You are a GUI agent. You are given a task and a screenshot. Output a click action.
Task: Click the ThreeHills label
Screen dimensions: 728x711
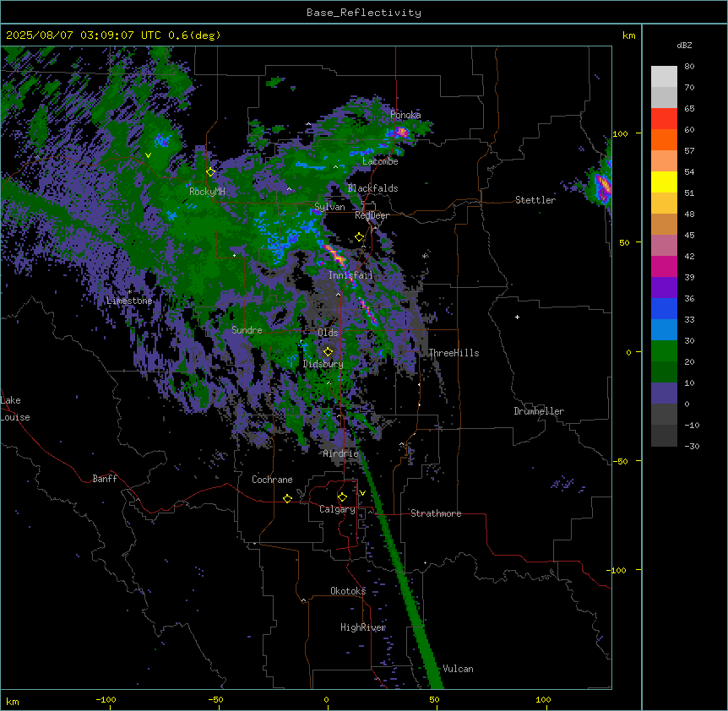(x=454, y=353)
